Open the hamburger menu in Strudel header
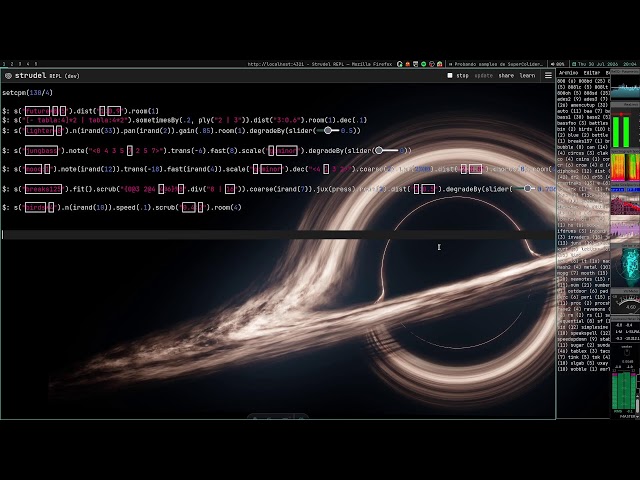This screenshot has height=480, width=640. point(548,76)
